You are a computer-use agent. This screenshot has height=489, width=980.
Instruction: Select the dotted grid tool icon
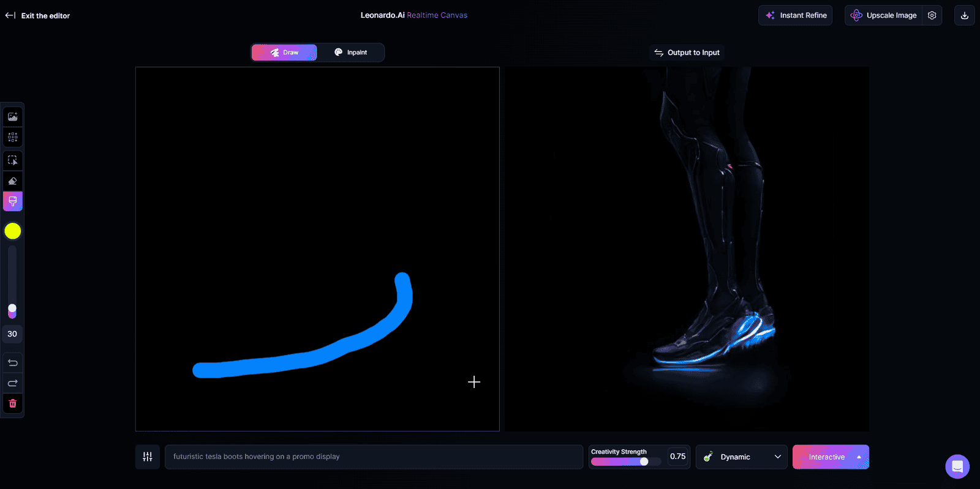[x=13, y=137]
